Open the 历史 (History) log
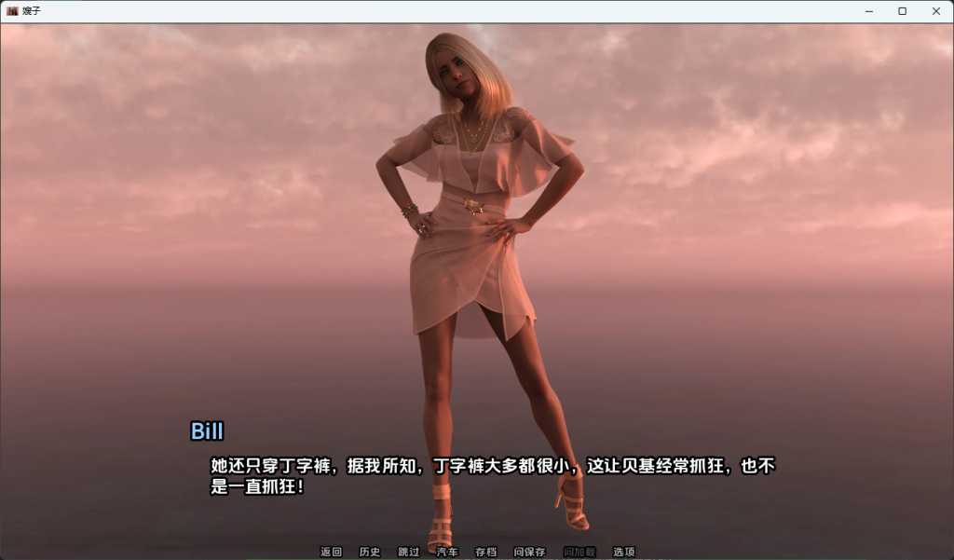This screenshot has height=560, width=954. [x=369, y=552]
